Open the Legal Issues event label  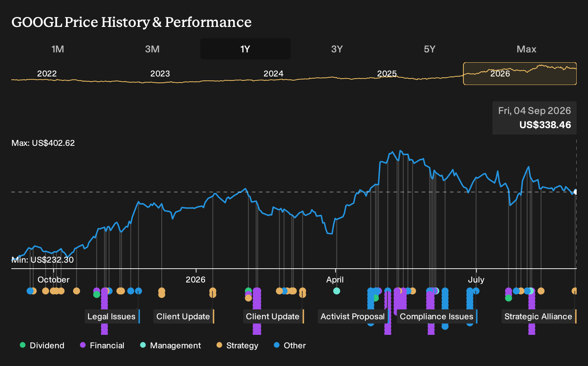[x=112, y=316]
